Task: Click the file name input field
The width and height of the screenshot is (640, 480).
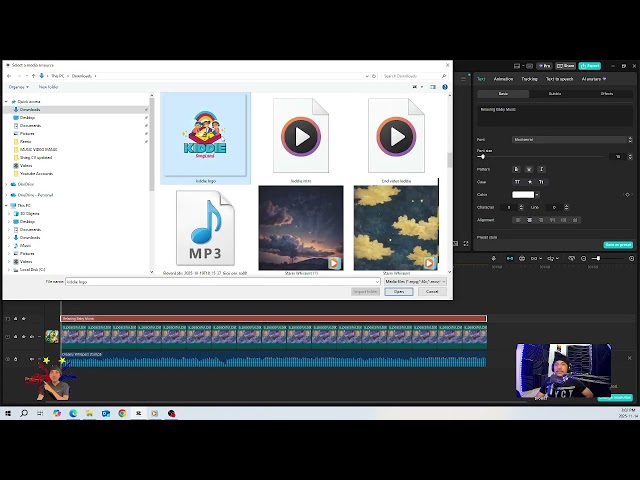Action: (223, 282)
